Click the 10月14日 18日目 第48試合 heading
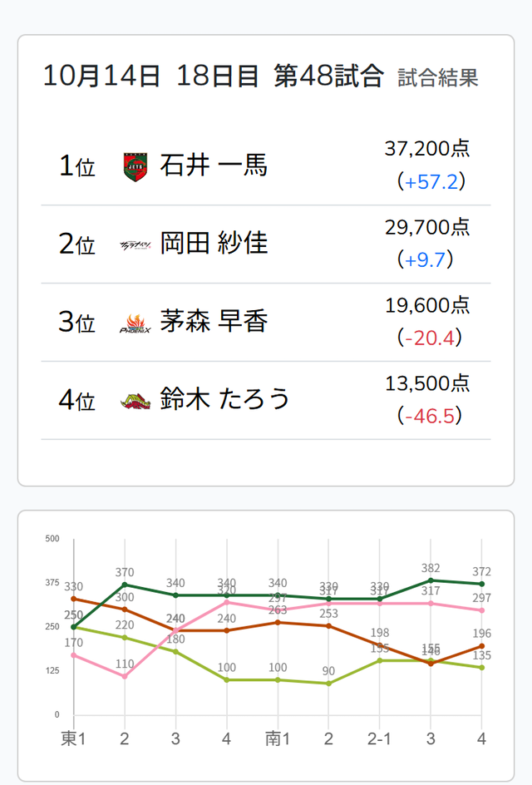532x785 pixels. click(213, 77)
